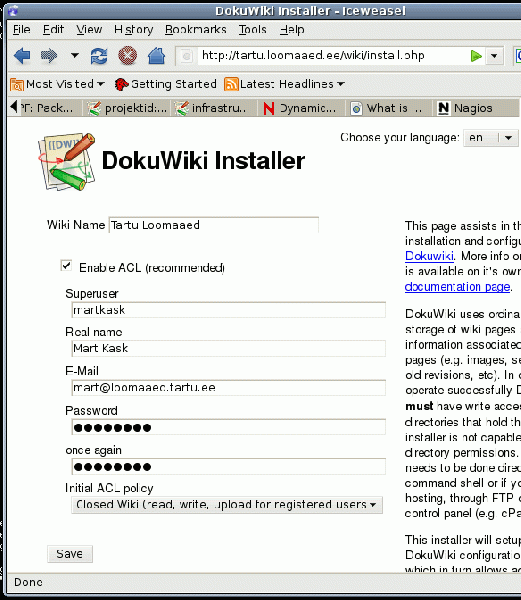Click the Iceweasel window menu icon in the title bar
The width and height of the screenshot is (521, 600).
pyautogui.click(x=13, y=10)
